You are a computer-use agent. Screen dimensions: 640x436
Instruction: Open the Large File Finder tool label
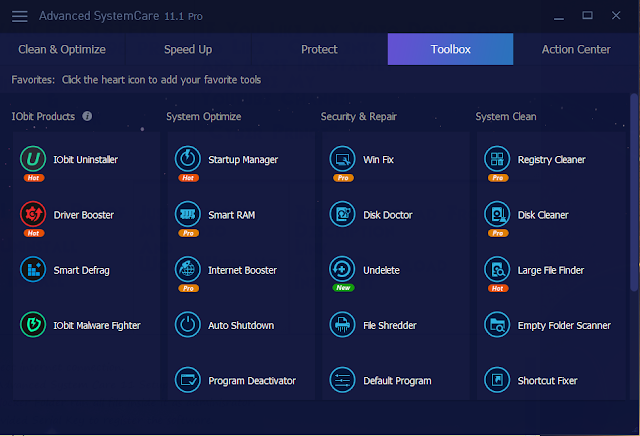(x=551, y=270)
